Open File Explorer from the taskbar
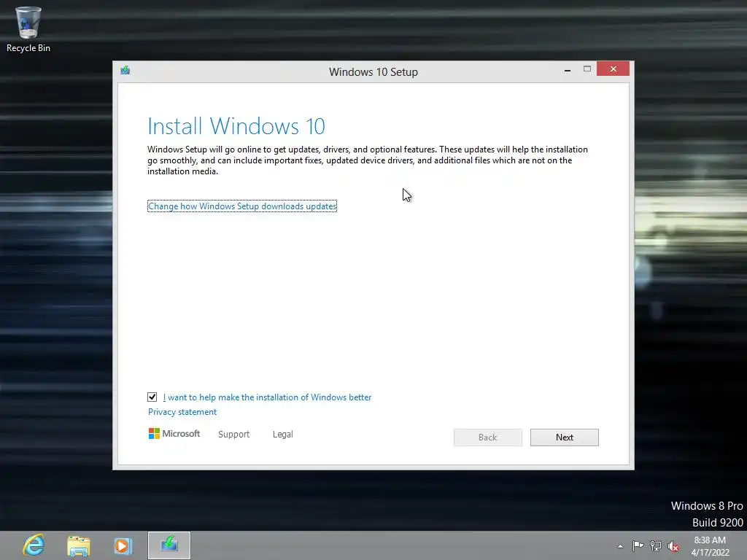The image size is (747, 560). (x=79, y=545)
